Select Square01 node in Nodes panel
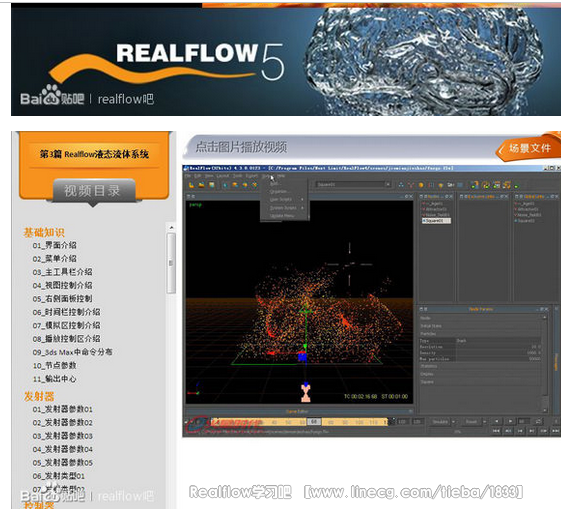 (436, 221)
